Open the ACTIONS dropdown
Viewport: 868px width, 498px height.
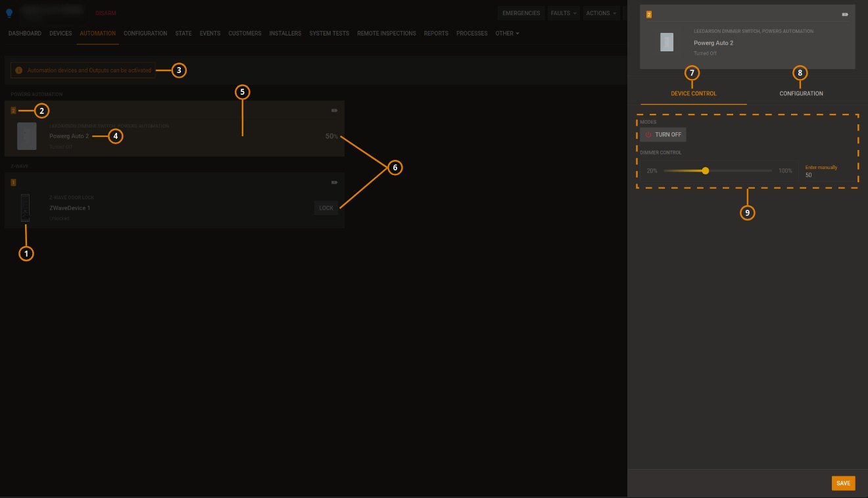(600, 12)
